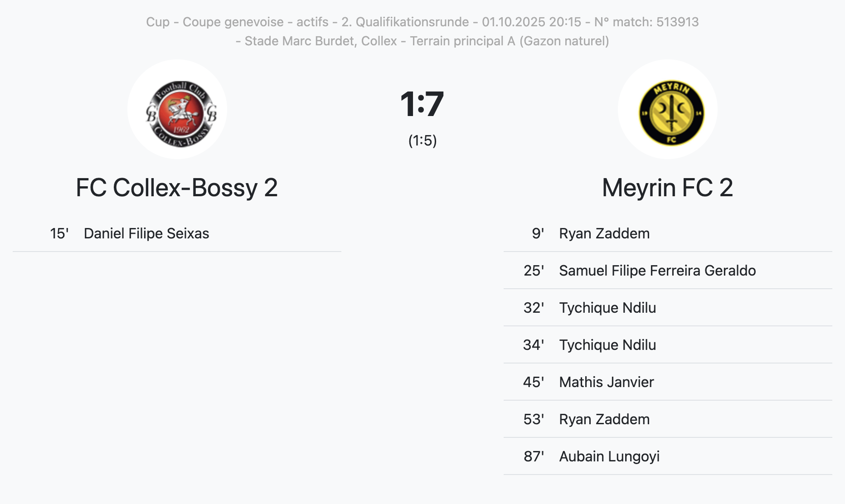
Task: Click on Samuel Filipe Ferreira Geraldo
Action: point(657,271)
